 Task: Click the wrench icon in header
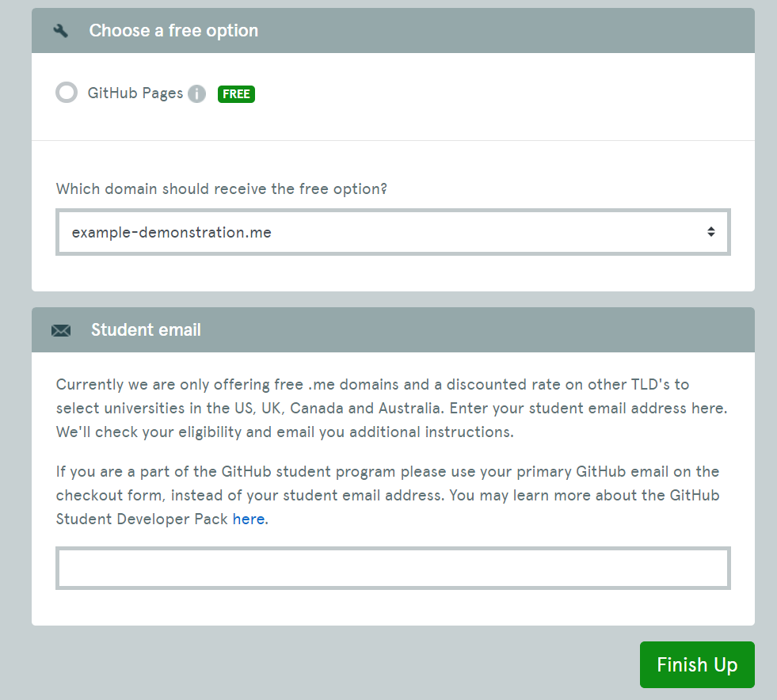click(x=61, y=30)
